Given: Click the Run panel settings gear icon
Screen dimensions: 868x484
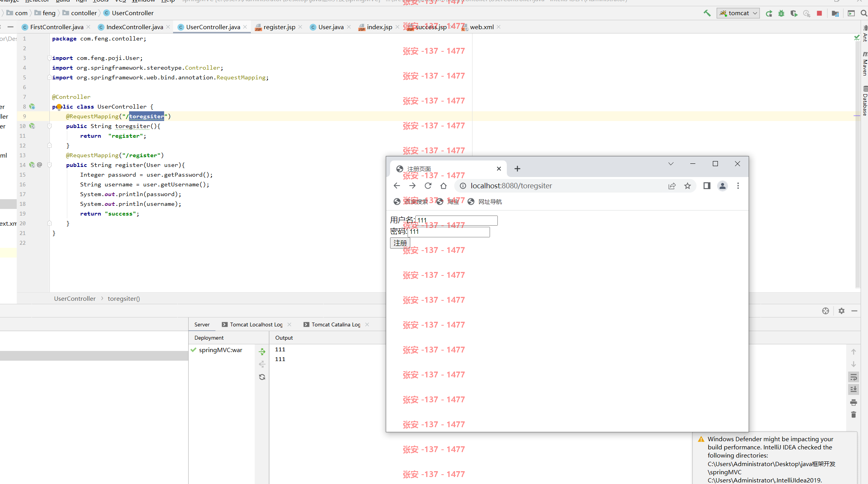Looking at the screenshot, I should point(842,311).
